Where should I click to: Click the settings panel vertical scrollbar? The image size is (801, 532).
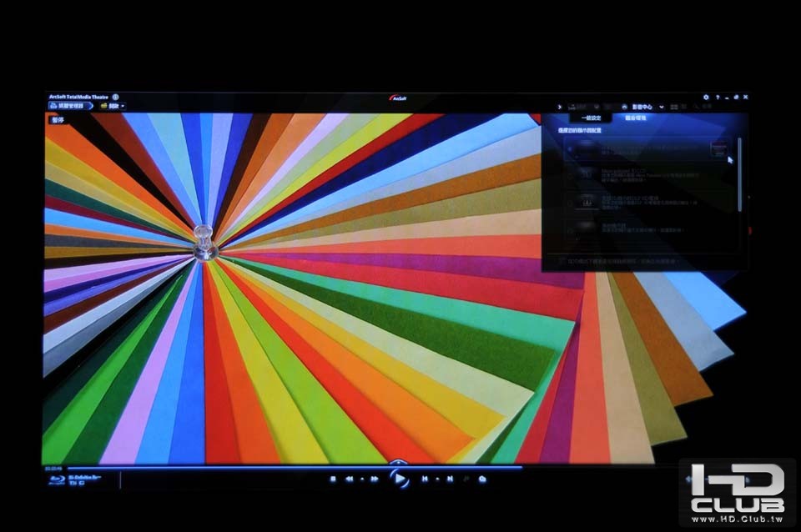coord(740,174)
